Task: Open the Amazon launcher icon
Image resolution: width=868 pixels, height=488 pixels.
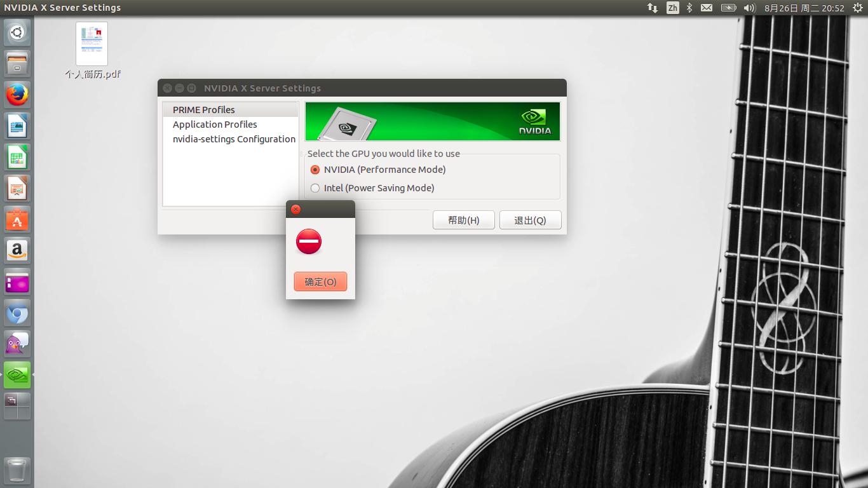Action: coord(17,250)
